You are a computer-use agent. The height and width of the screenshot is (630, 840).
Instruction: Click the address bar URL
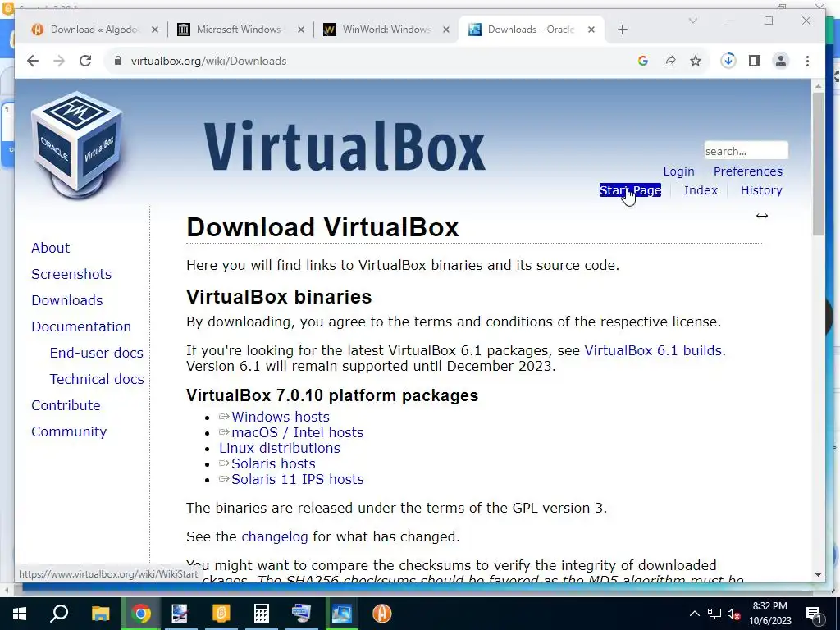pos(209,61)
